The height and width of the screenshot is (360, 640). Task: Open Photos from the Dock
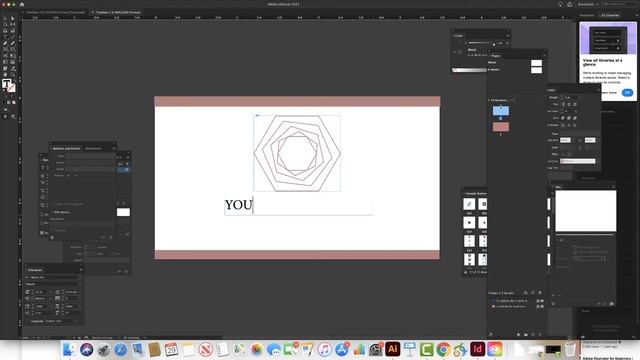(256, 349)
